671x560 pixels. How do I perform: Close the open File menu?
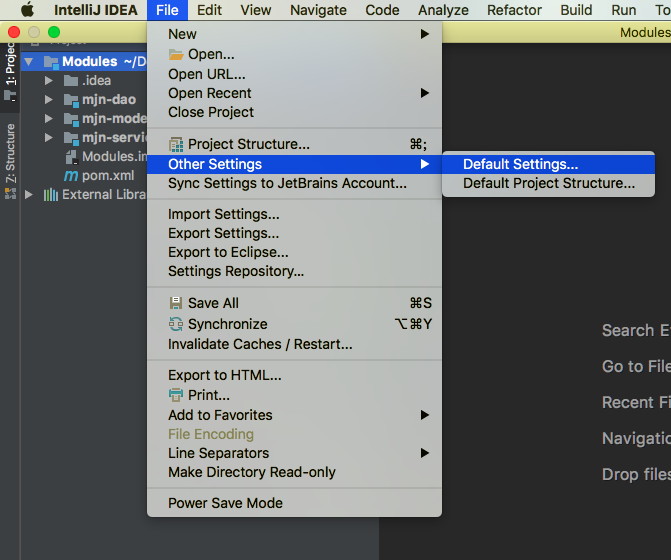(167, 10)
